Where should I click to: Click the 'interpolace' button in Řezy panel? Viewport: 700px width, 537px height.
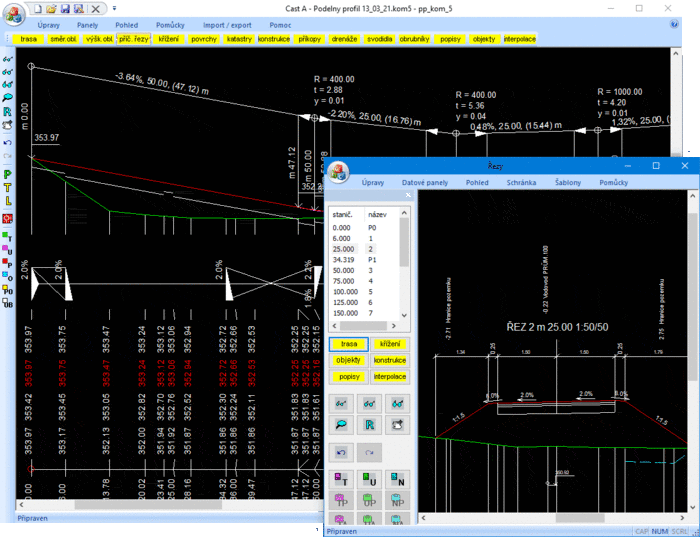click(x=389, y=375)
